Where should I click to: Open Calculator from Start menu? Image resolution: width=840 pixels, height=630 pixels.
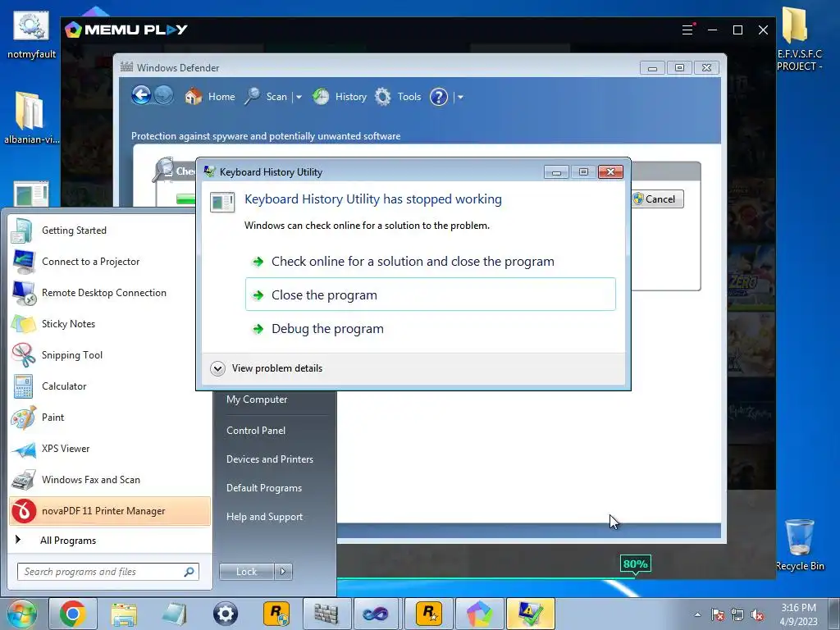(x=110, y=386)
